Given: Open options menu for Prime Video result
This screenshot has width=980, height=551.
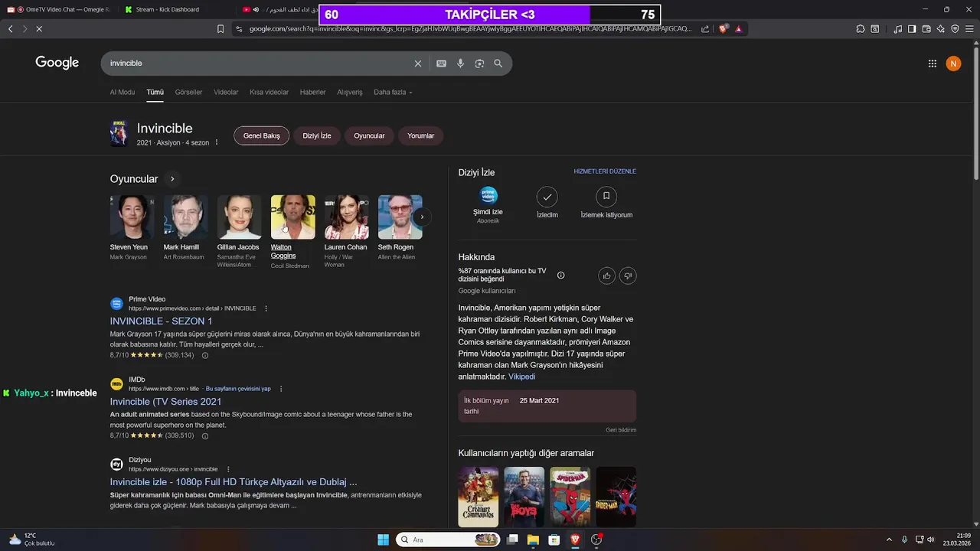Looking at the screenshot, I should pyautogui.click(x=266, y=308).
